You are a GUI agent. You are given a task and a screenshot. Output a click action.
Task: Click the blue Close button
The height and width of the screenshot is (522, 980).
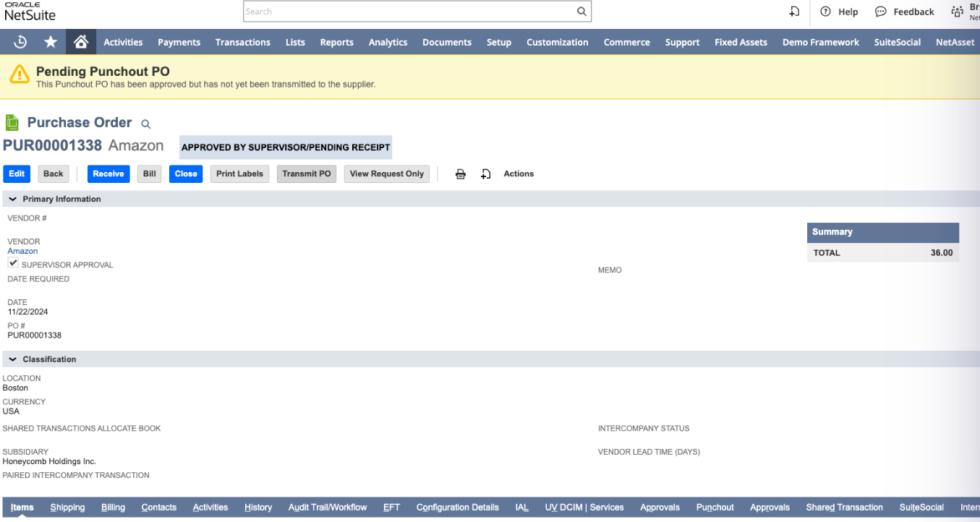click(186, 174)
